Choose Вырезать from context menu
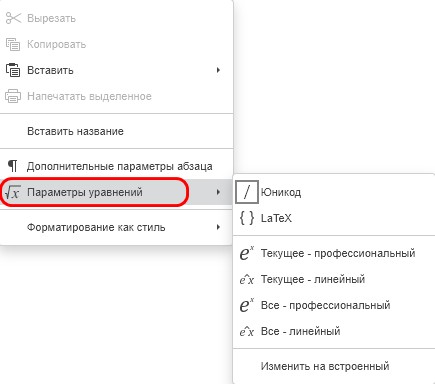The height and width of the screenshot is (384, 435). pyautogui.click(x=116, y=18)
